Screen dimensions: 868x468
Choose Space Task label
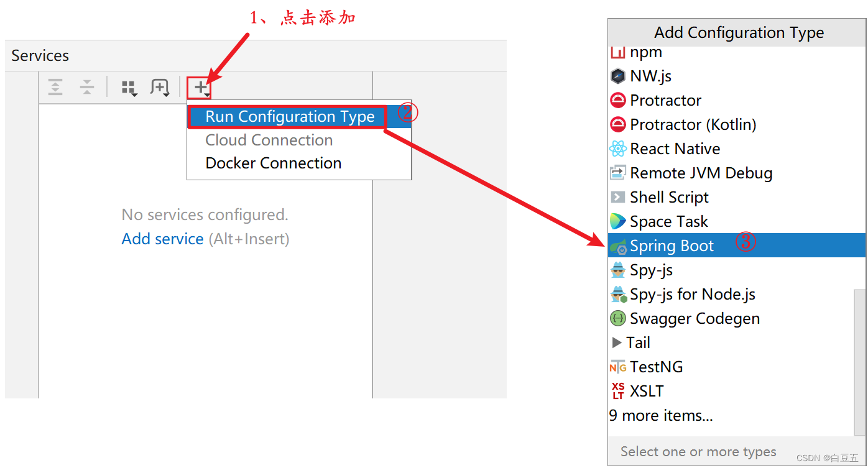tap(669, 222)
